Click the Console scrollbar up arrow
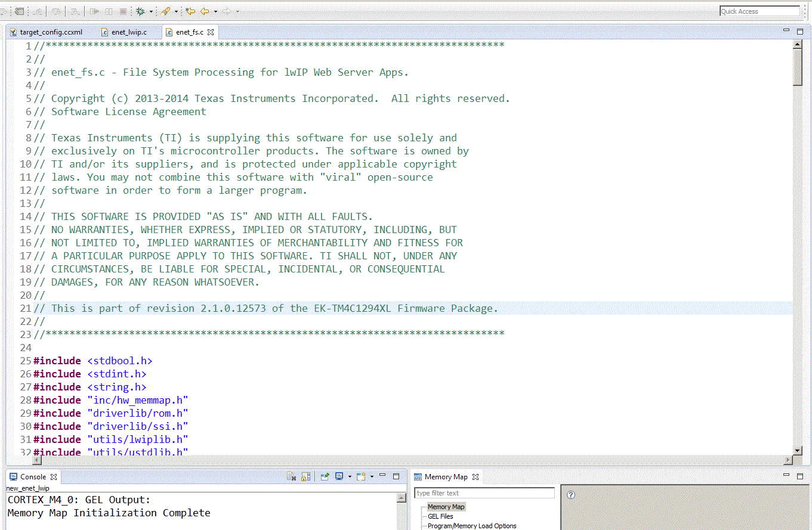Viewport: 812px width, 530px height. [402, 498]
